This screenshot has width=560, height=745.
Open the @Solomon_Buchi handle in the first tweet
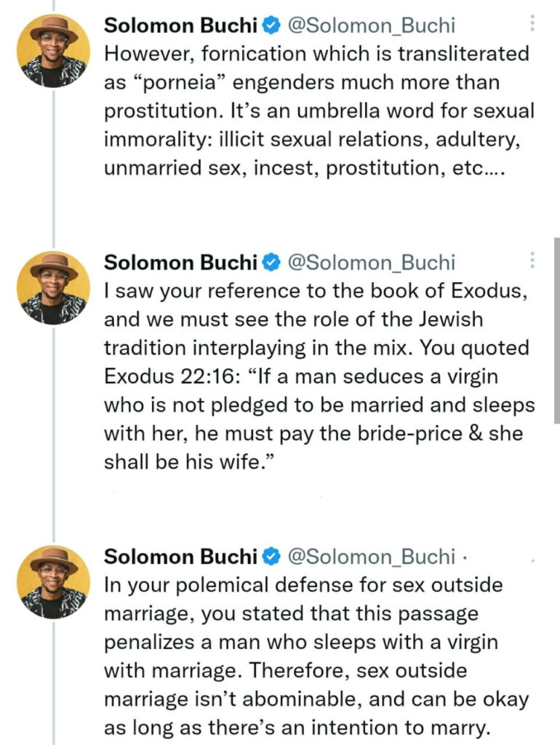372,25
